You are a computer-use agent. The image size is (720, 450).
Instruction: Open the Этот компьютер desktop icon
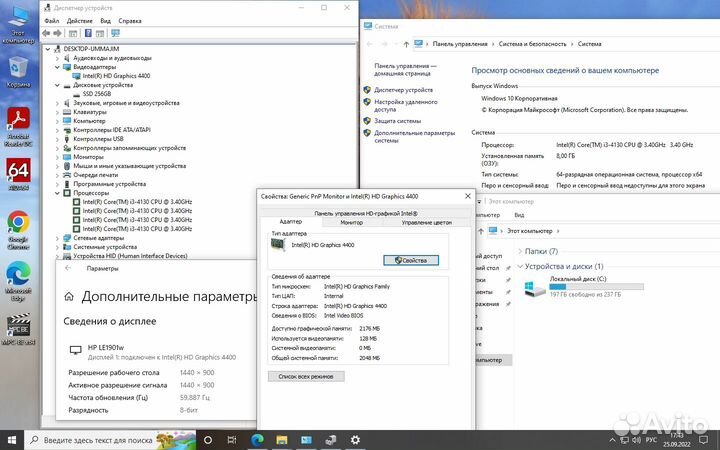coord(18,24)
